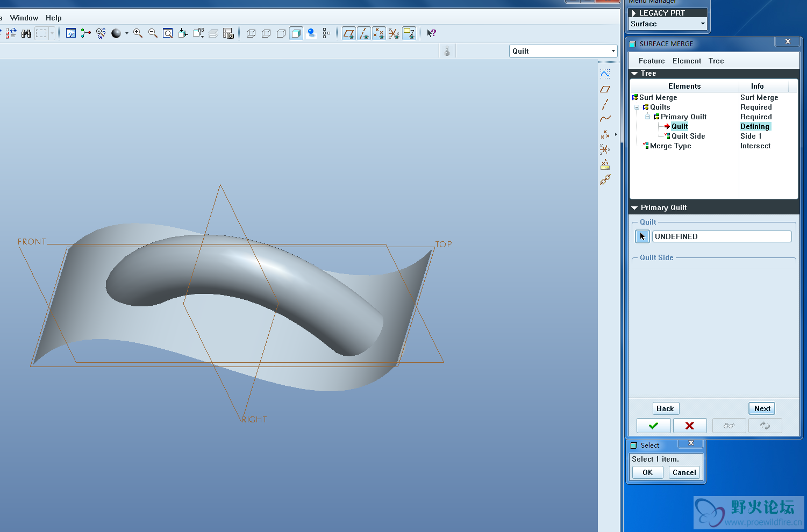Click the Next button
Viewport: 807px width, 532px height.
(762, 408)
